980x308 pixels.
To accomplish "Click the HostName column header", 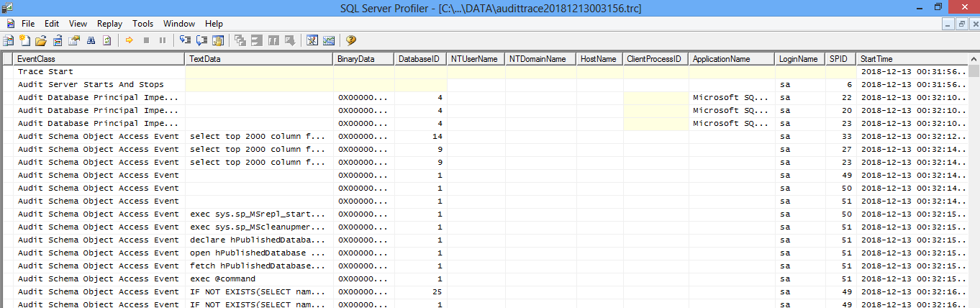I will coord(600,59).
